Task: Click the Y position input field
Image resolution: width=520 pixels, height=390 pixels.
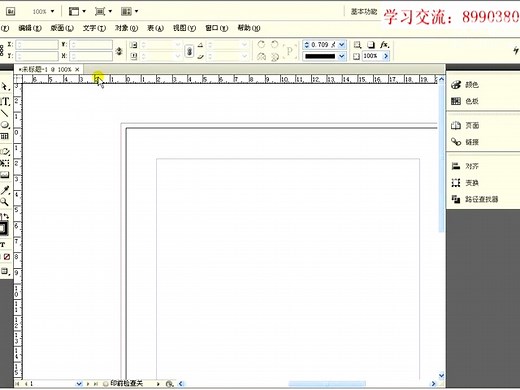Action: (37, 56)
